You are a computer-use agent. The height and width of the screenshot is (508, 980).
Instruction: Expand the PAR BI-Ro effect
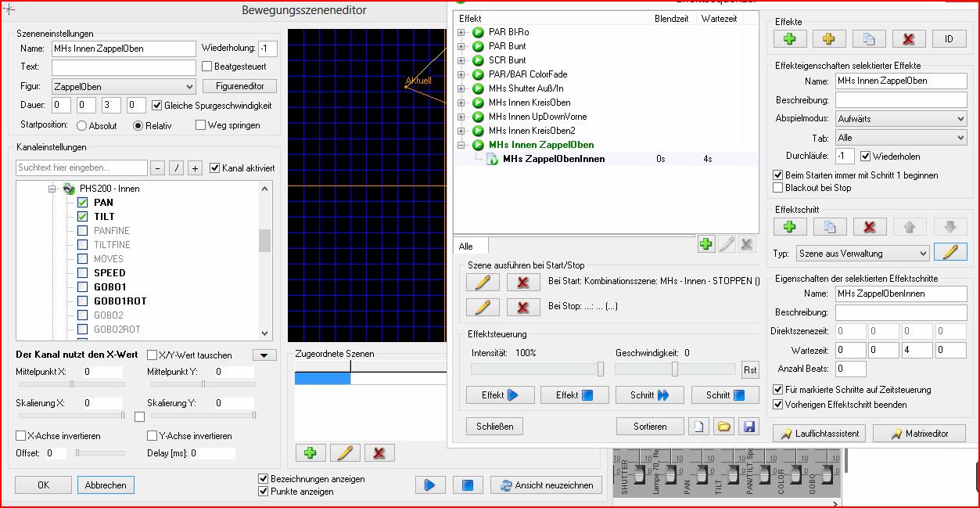(x=461, y=32)
